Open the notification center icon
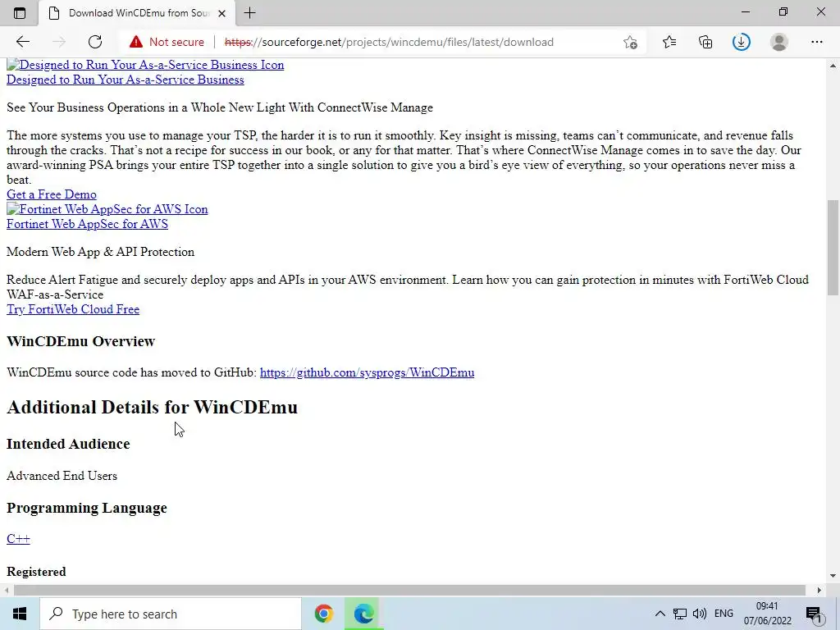This screenshot has height=630, width=840. point(813,614)
